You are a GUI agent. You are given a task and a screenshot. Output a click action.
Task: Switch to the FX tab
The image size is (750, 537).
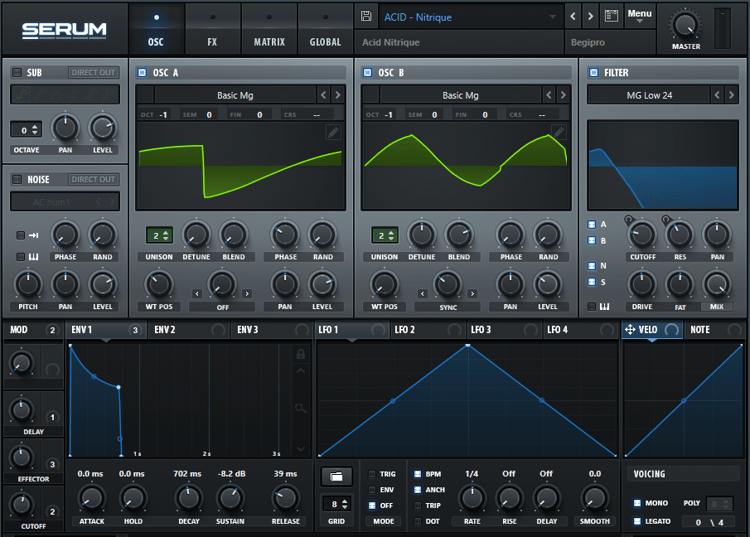click(212, 29)
